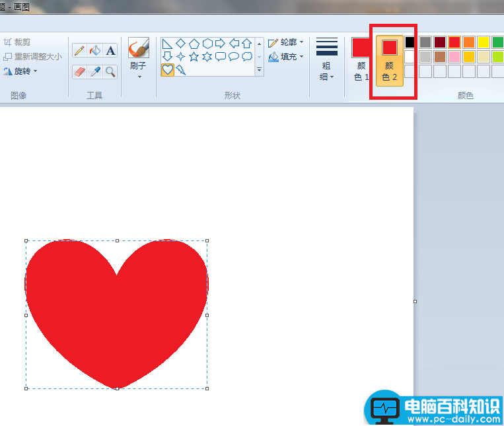Screen dimensions: 504x426
Task: Click the heart selection top-middle handle
Action: (x=117, y=240)
